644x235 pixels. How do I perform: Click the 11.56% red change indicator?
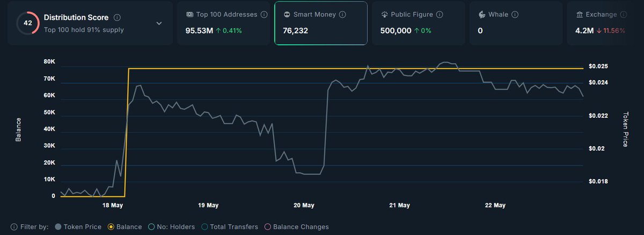pos(610,31)
